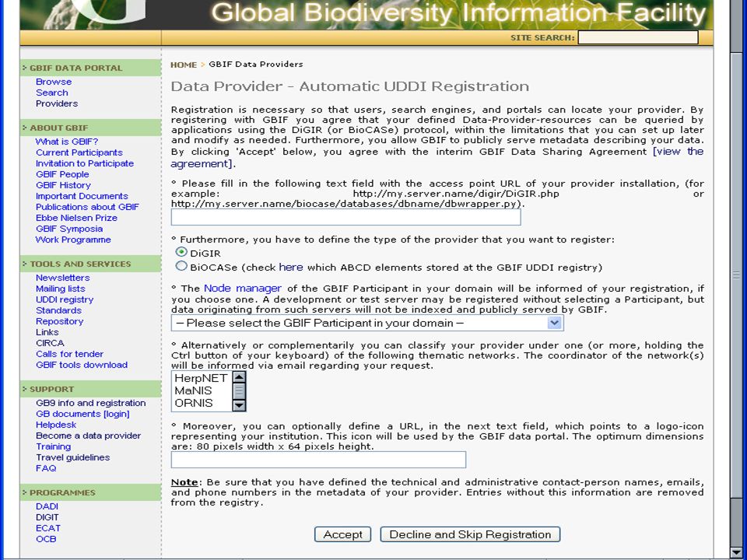Click the Site Search text box
This screenshot has height=560, width=747.
pos(638,37)
